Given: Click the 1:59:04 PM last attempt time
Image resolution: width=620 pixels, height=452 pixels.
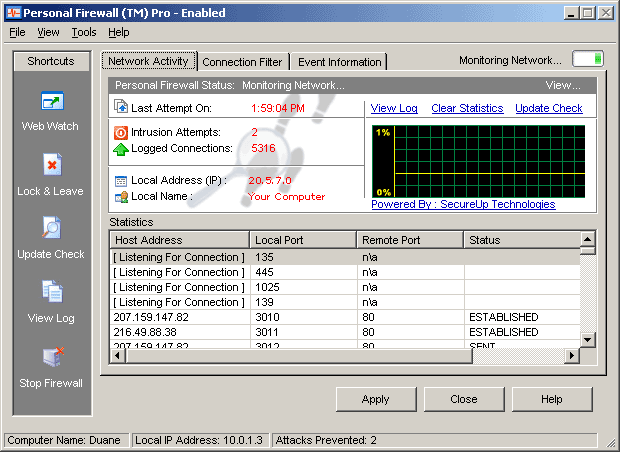Looking at the screenshot, I should (278, 108).
